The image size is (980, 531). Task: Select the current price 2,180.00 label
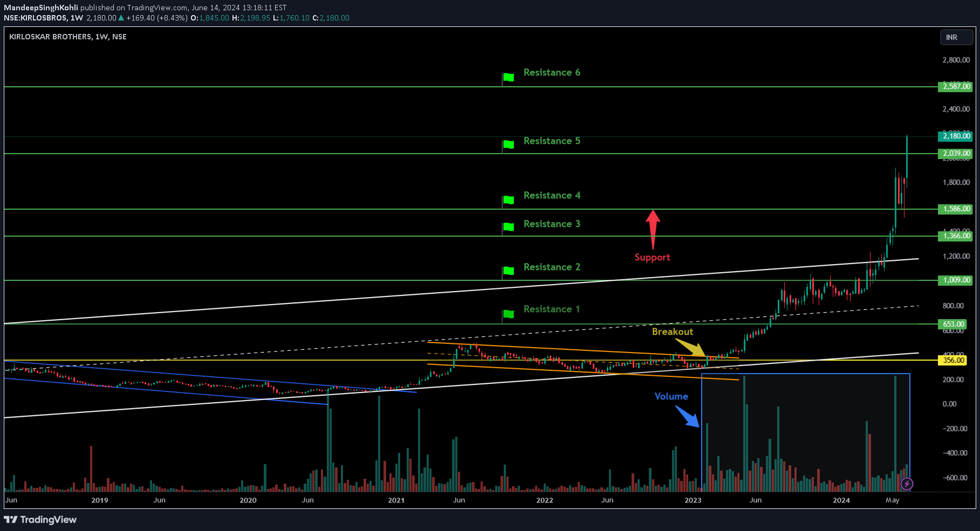point(956,136)
